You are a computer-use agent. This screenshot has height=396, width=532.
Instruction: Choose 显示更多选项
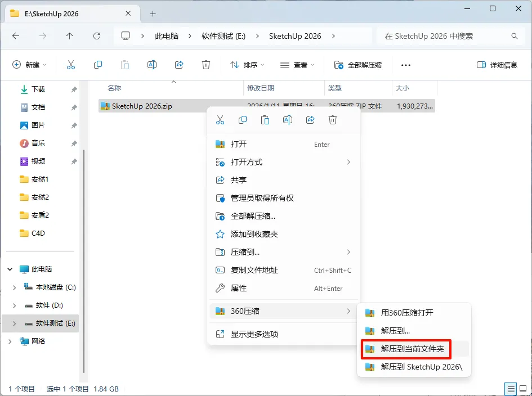284,334
